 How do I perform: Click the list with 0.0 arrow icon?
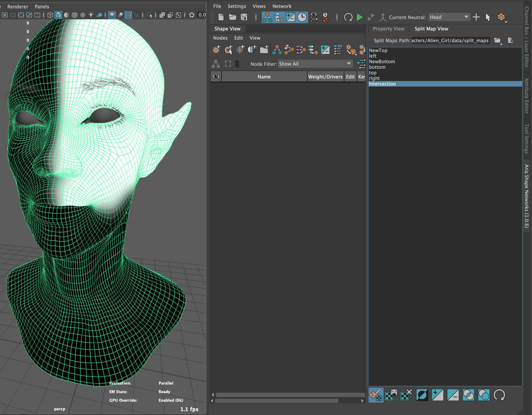(x=338, y=50)
